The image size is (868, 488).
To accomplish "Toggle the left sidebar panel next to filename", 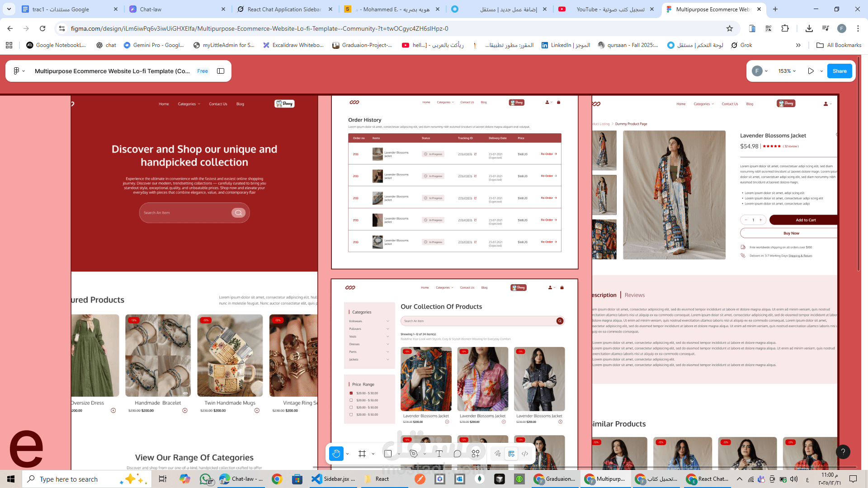I will click(x=220, y=71).
